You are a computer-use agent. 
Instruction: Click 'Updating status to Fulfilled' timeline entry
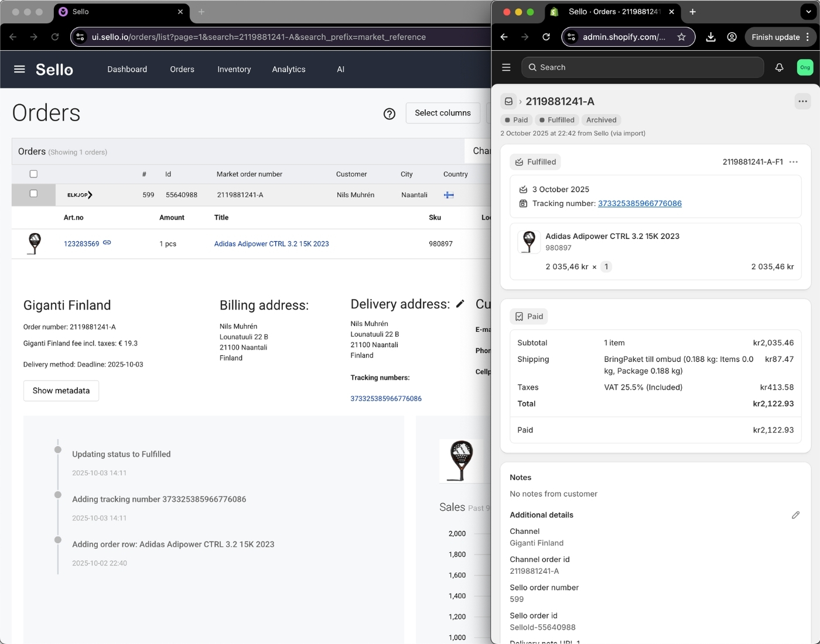121,454
